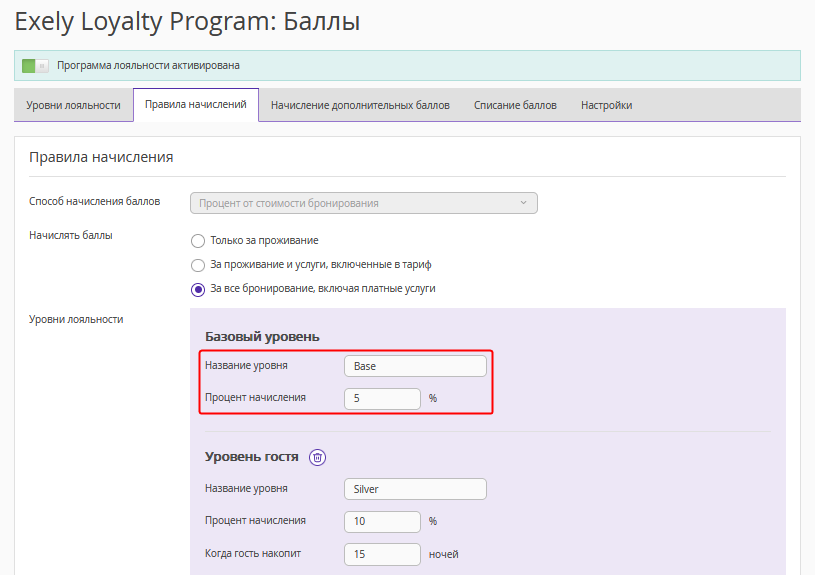Open the 'Правила начислений' tab

point(196,105)
